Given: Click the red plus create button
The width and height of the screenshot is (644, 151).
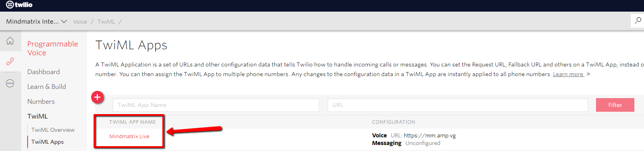Looking at the screenshot, I should [98, 97].
